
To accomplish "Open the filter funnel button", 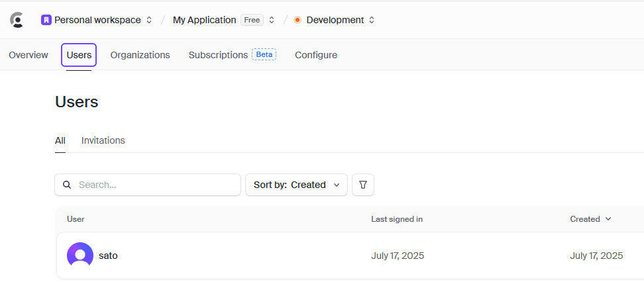I will tap(363, 185).
